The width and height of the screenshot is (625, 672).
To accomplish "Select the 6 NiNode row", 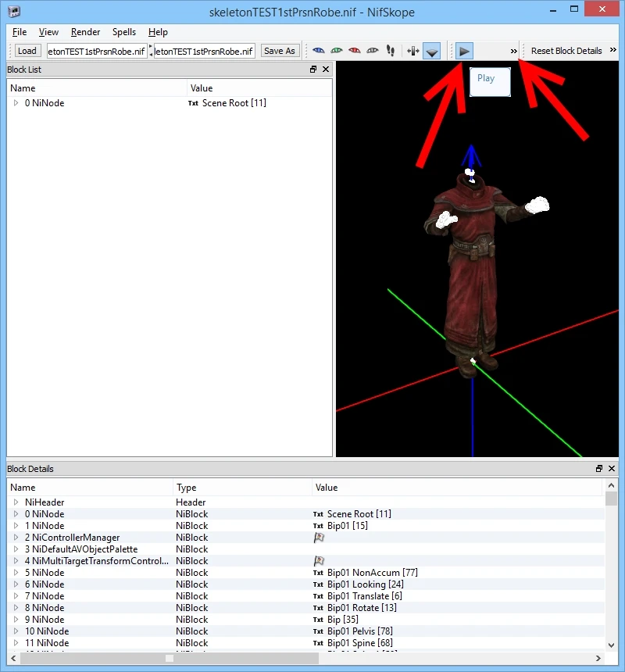I will pyautogui.click(x=306, y=584).
